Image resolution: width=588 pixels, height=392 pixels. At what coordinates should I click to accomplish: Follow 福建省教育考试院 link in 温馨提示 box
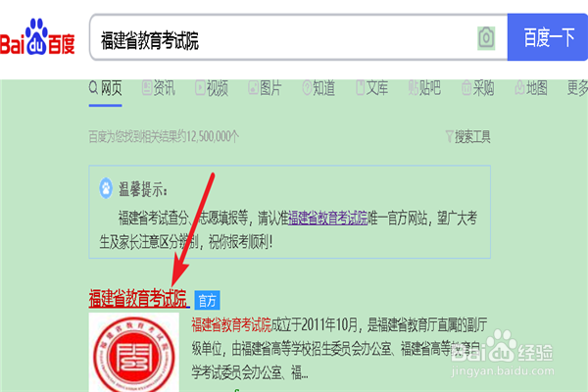pyautogui.click(x=327, y=218)
